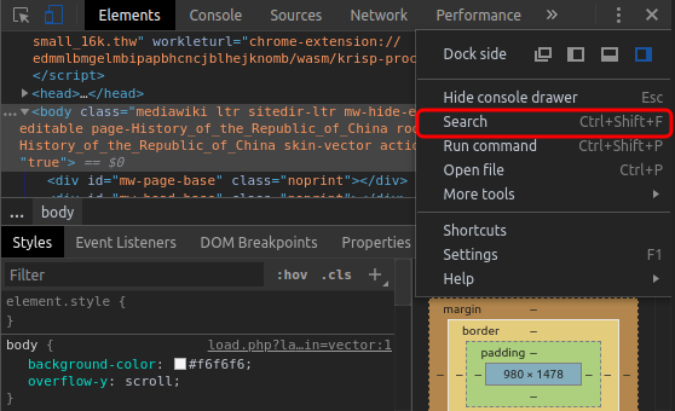This screenshot has height=411, width=675.
Task: Select the closing script tag line
Action: [68, 75]
